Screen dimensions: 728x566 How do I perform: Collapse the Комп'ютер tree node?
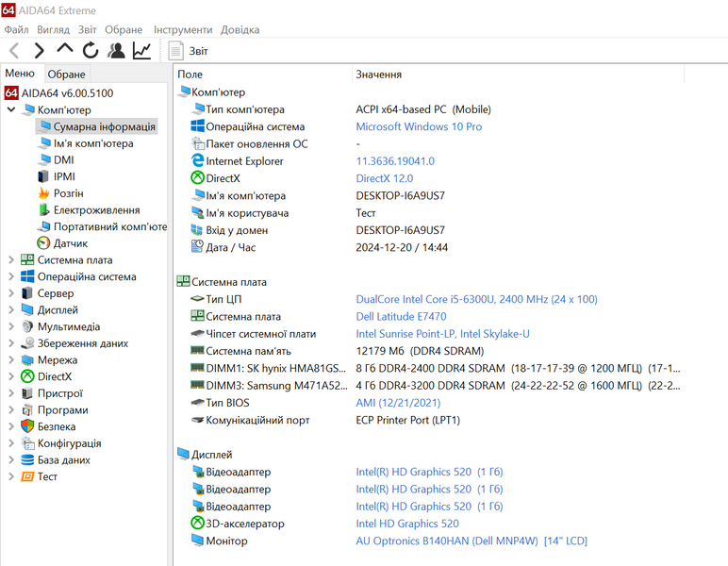point(11,109)
